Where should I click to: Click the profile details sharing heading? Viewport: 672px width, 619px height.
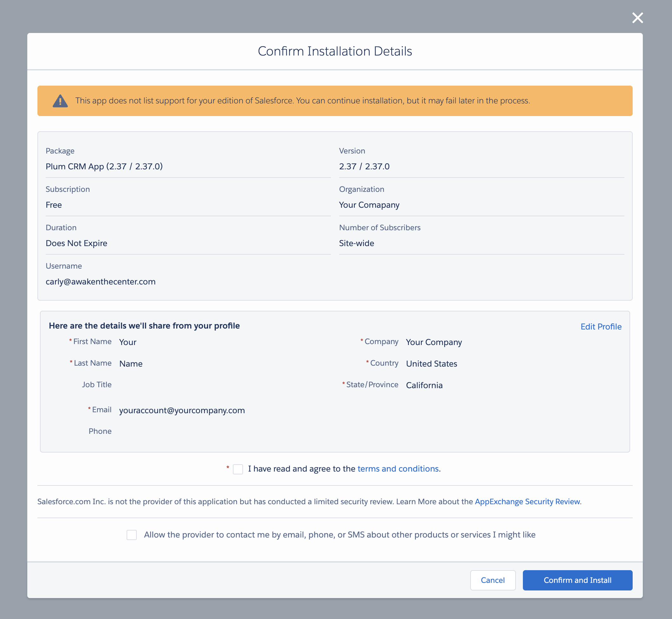(144, 326)
